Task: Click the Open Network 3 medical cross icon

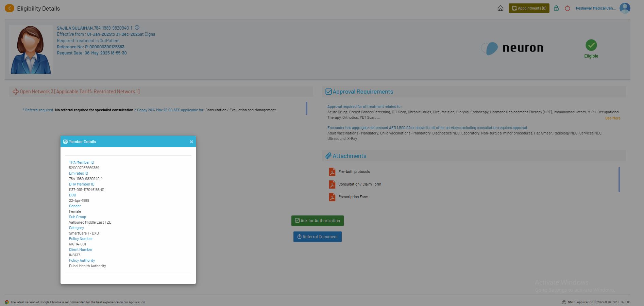Action: tap(16, 92)
